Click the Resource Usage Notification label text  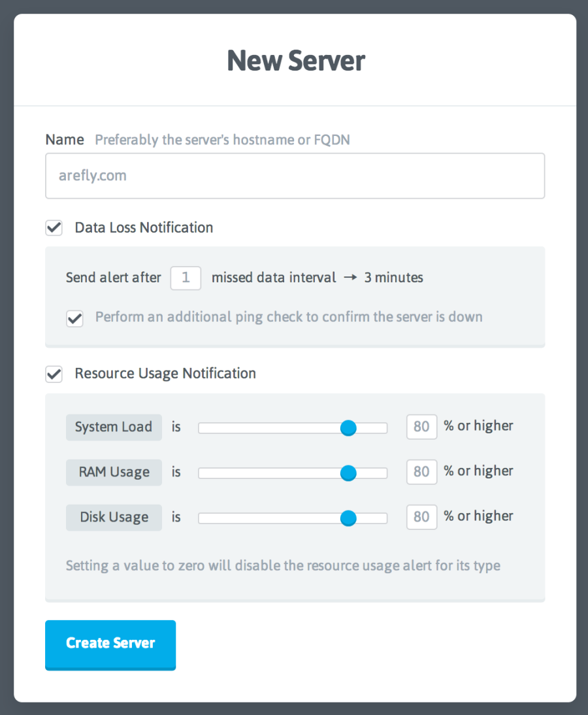[165, 374]
